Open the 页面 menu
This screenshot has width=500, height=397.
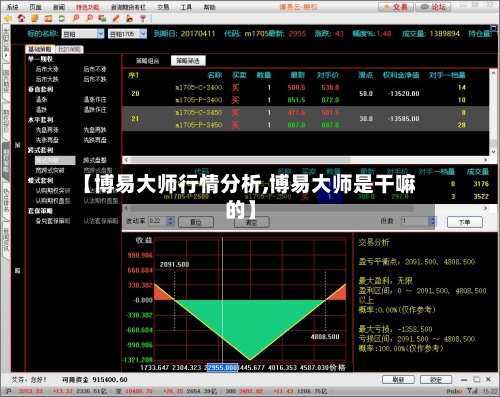click(35, 7)
